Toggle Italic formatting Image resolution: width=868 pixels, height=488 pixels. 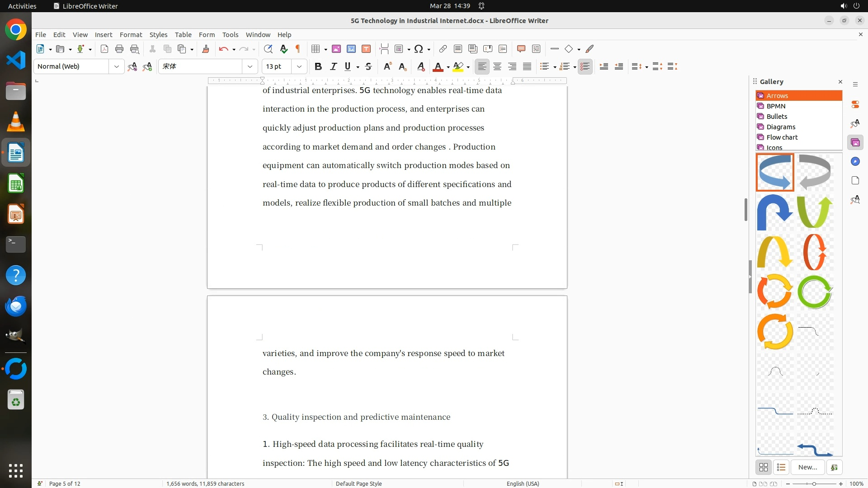(x=333, y=66)
